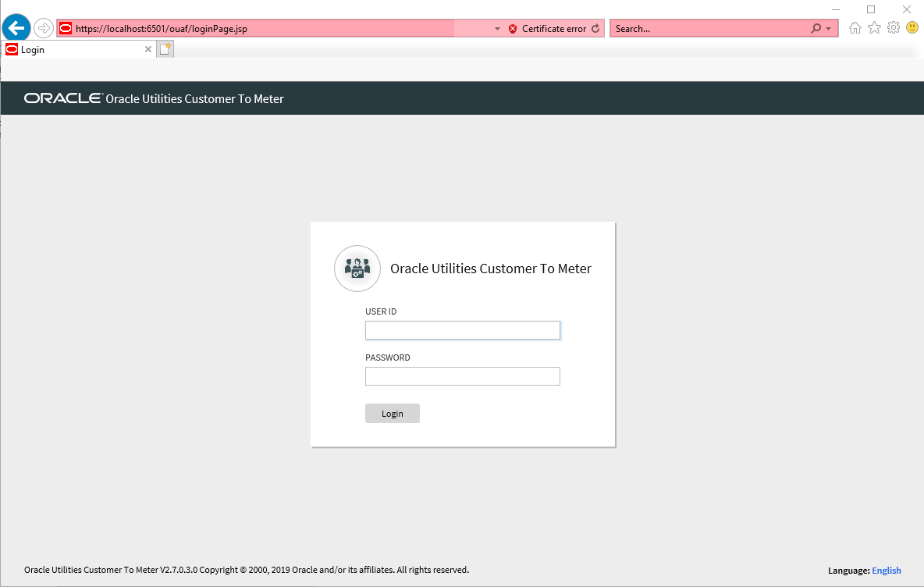Focus the PASSWORD input field
The height and width of the screenshot is (587, 924).
coord(463,376)
